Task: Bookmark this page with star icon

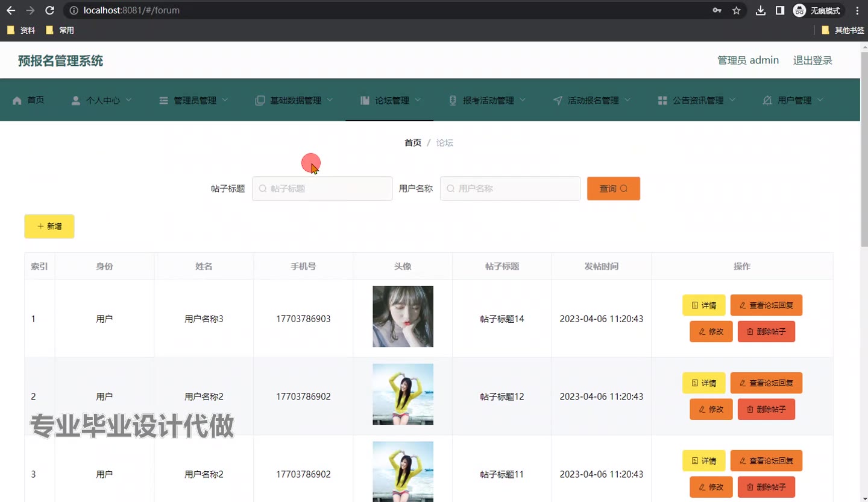Action: coord(736,10)
